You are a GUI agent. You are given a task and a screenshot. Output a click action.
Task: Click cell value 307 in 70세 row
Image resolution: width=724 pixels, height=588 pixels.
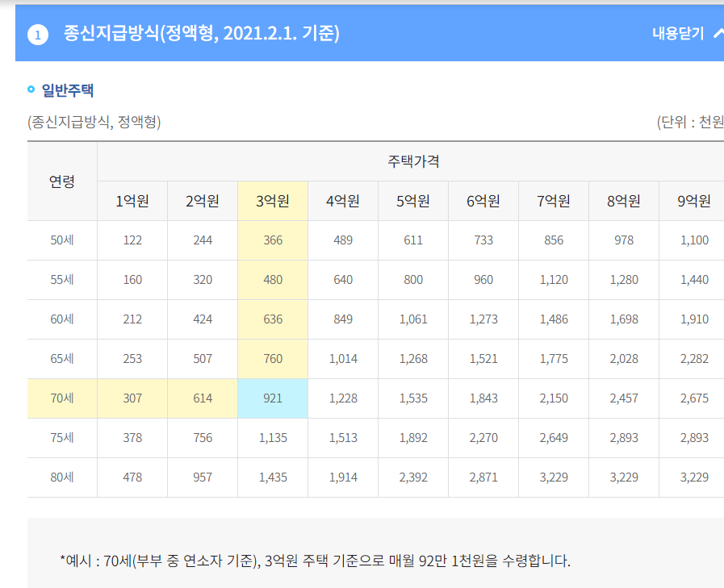tap(132, 398)
